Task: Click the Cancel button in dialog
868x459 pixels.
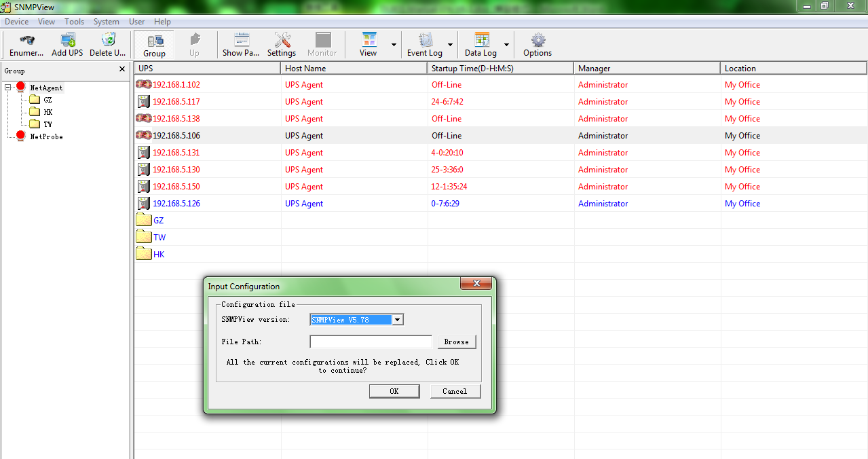Action: pyautogui.click(x=455, y=391)
